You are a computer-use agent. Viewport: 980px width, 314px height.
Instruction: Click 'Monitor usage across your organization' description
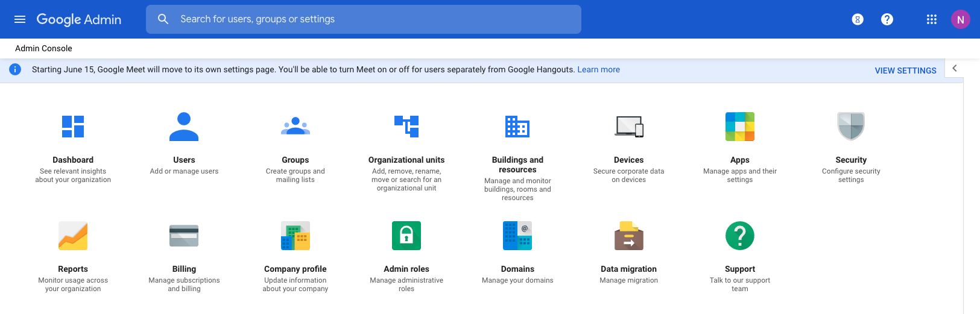[x=73, y=284]
